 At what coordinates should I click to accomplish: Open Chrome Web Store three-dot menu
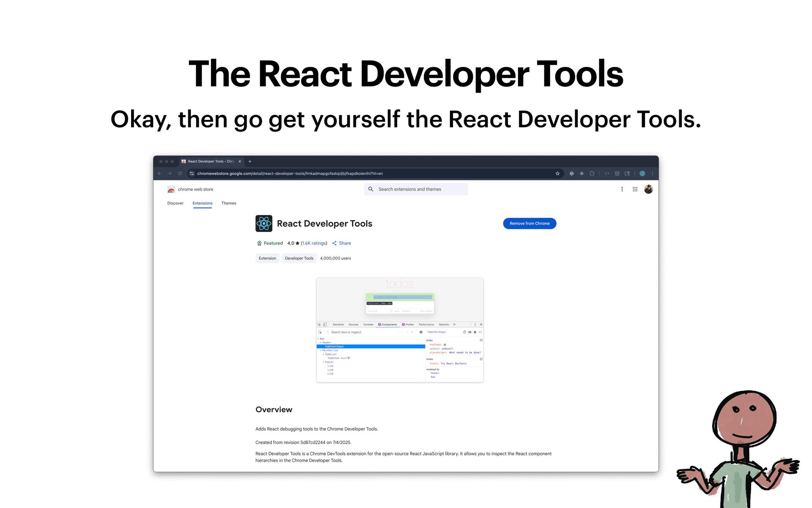[622, 189]
